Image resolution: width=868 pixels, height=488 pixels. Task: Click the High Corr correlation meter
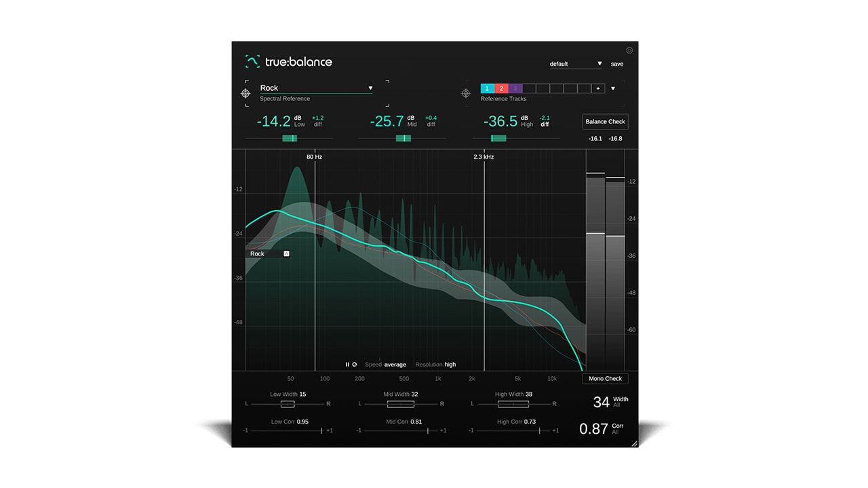pos(513,430)
